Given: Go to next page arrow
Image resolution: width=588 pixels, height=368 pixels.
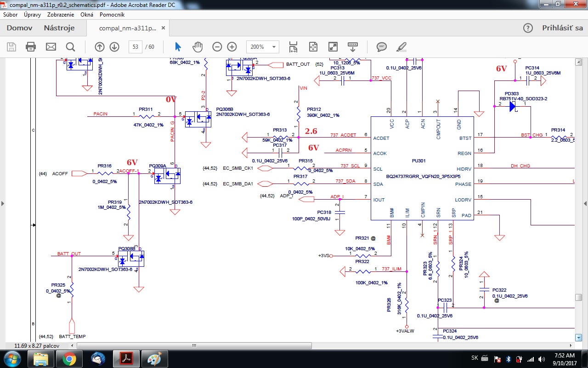Looking at the screenshot, I should [114, 46].
